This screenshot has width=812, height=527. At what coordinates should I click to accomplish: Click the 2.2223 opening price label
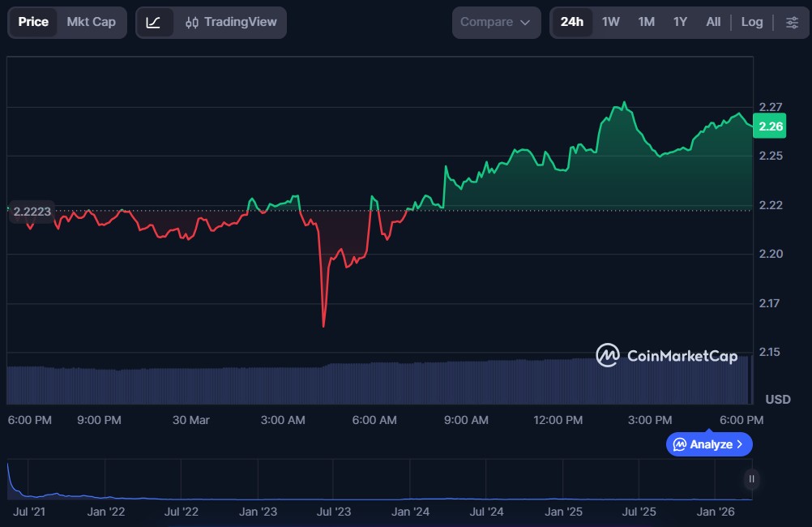[32, 212]
